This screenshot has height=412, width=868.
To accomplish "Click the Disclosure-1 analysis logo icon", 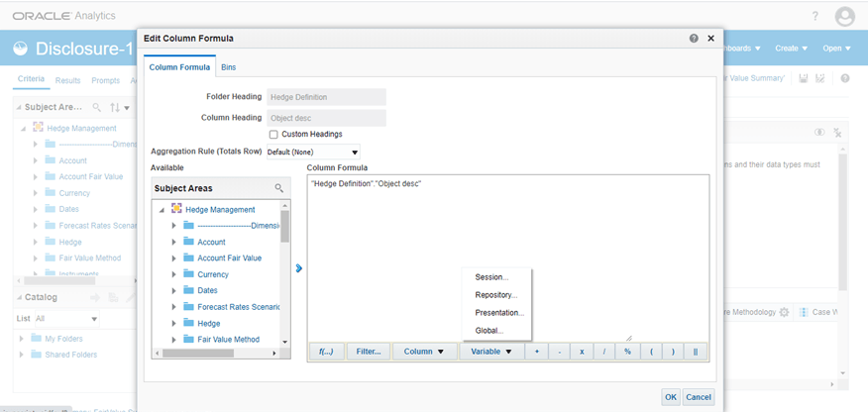I will click(21, 49).
